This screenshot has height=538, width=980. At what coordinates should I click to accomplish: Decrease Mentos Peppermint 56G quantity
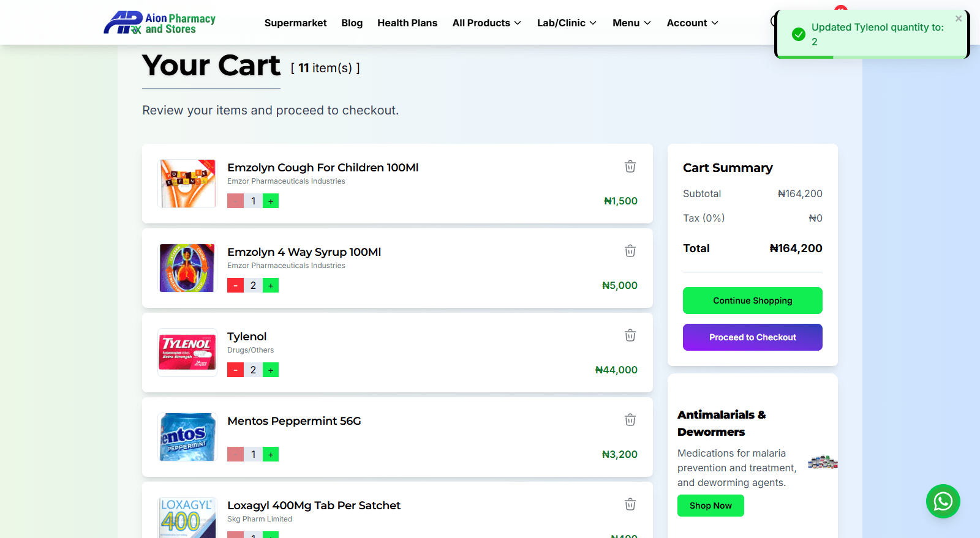[x=235, y=454]
